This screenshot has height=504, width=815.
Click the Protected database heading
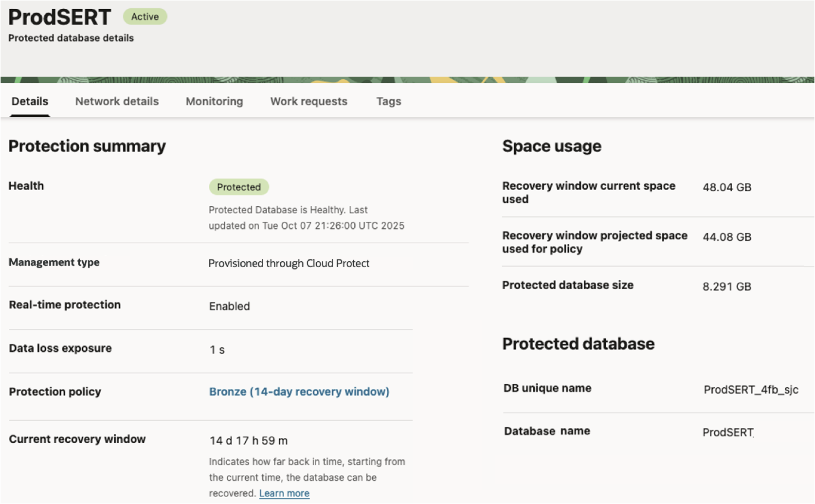tap(579, 344)
